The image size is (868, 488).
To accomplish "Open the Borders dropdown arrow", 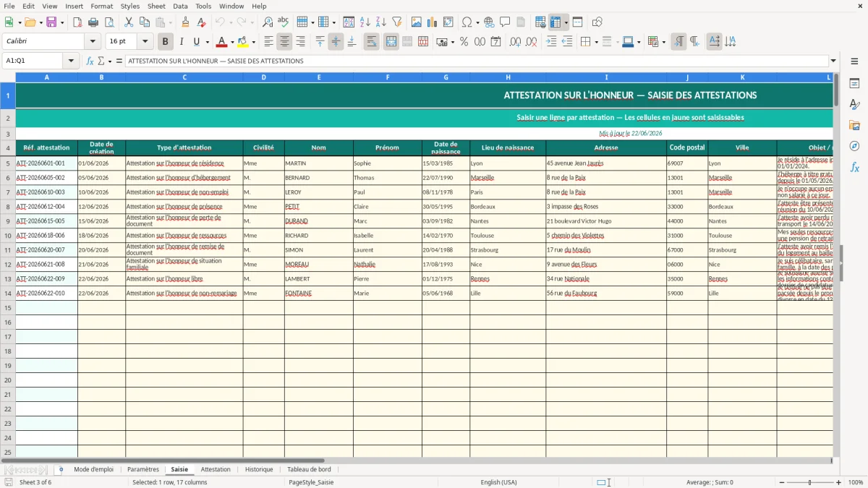I will pyautogui.click(x=595, y=42).
